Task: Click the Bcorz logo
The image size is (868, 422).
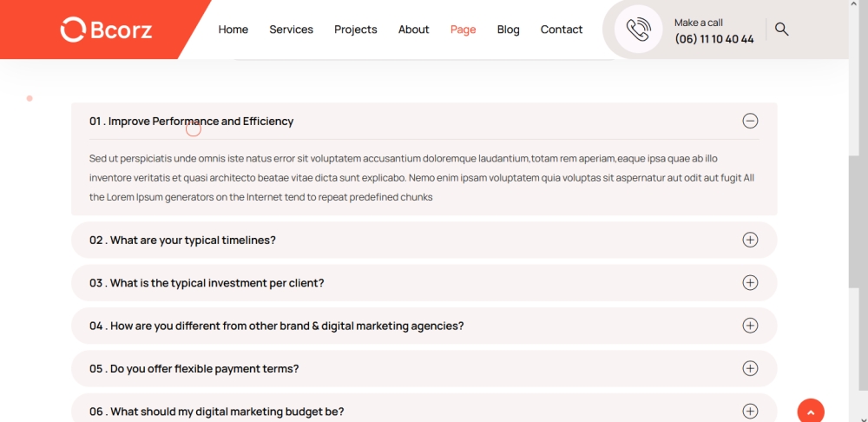Action: click(x=106, y=30)
